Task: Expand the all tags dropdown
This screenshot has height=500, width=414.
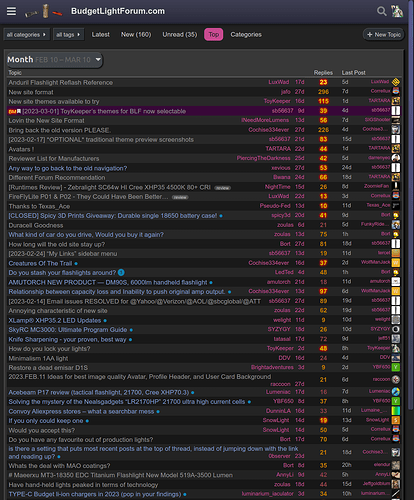Action: click(x=68, y=35)
